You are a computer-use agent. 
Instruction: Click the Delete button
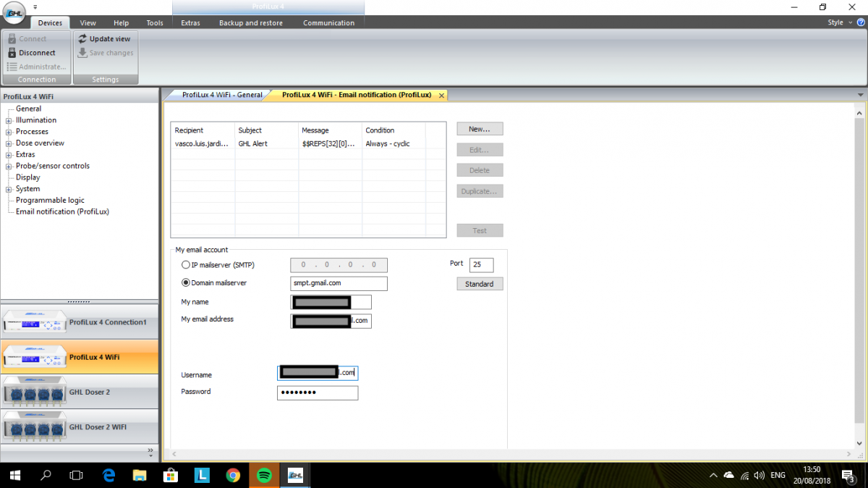[480, 170]
